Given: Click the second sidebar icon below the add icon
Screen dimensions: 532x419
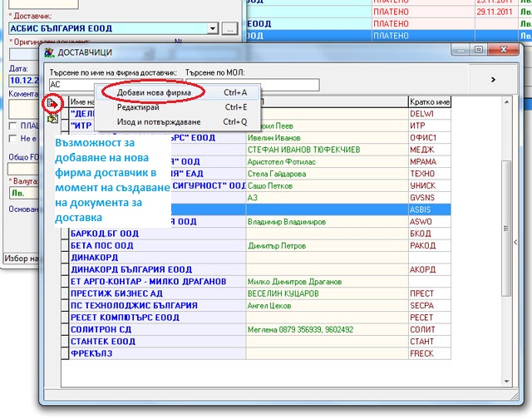Looking at the screenshot, I should [x=52, y=119].
